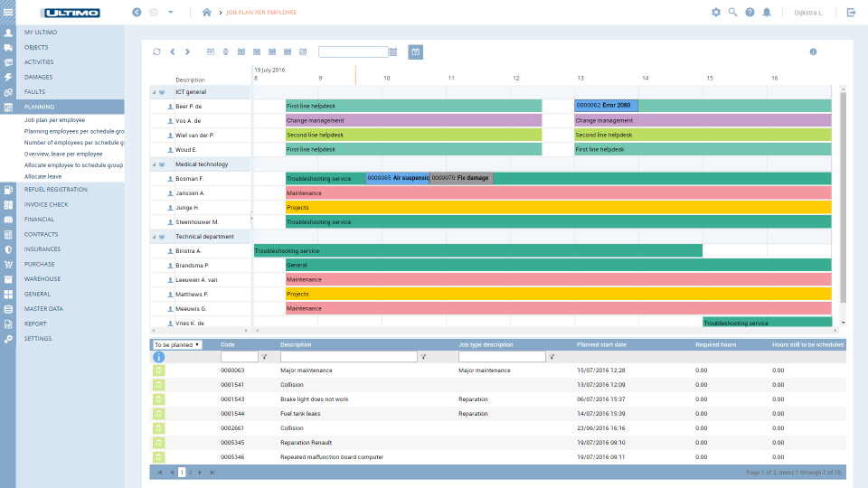The height and width of the screenshot is (488, 868).
Task: Open the hamburger menu at top left
Action: pyautogui.click(x=8, y=12)
